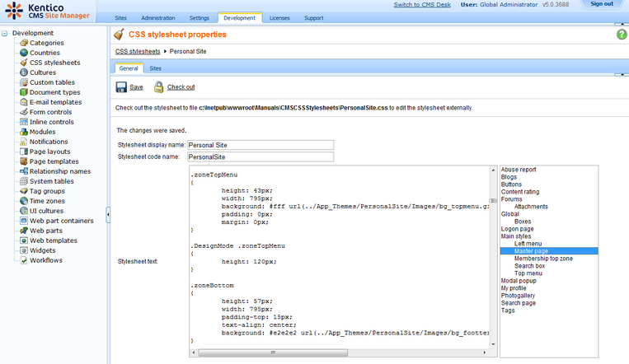The image size is (629, 364).
Task: Click the Widgets icon
Action: (24, 250)
